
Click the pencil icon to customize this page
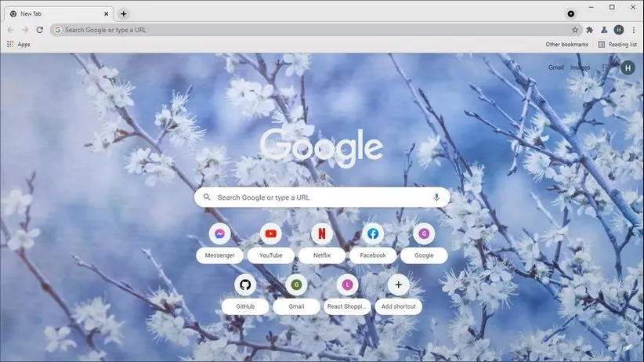pos(627,346)
